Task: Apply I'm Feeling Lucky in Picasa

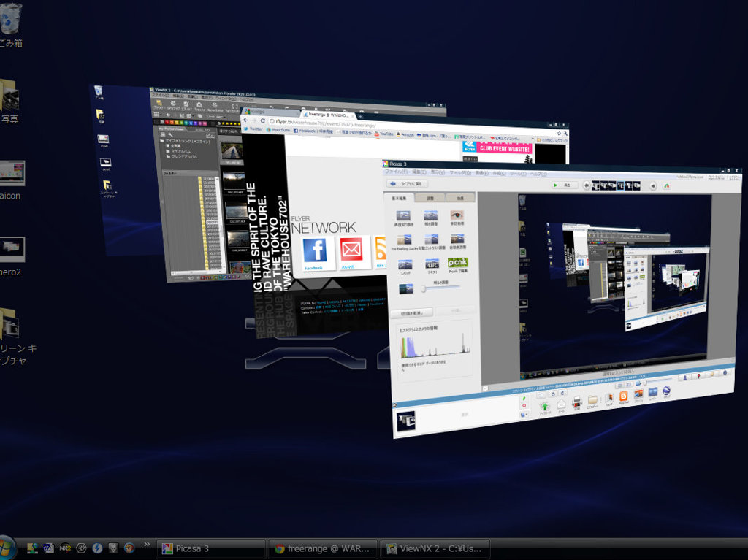Action: click(405, 239)
